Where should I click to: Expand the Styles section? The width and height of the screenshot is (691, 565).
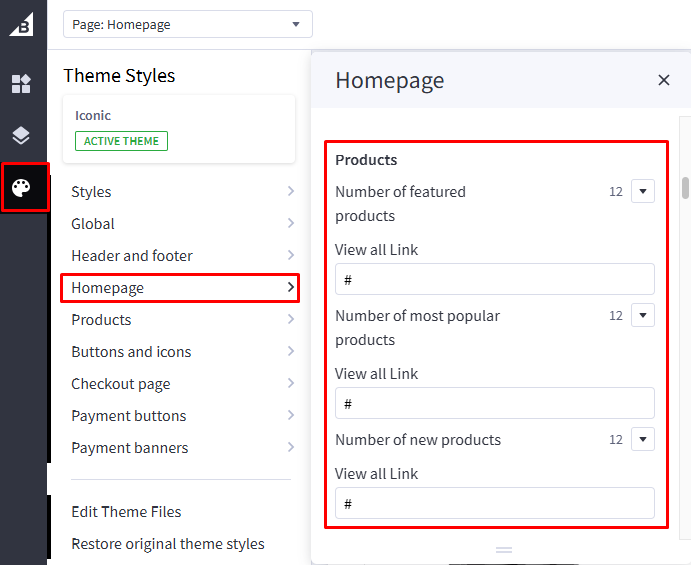pyautogui.click(x=180, y=192)
